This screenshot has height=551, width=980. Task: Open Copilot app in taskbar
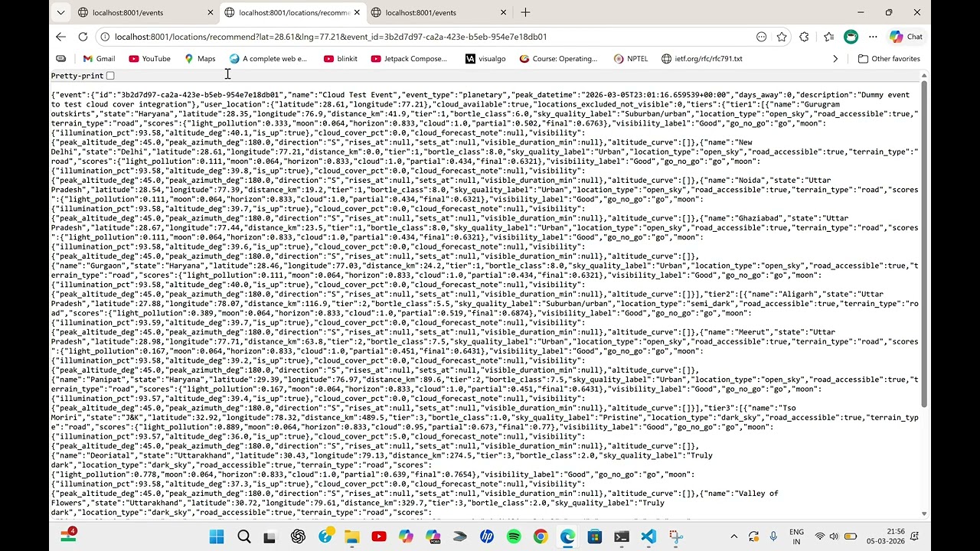(406, 536)
